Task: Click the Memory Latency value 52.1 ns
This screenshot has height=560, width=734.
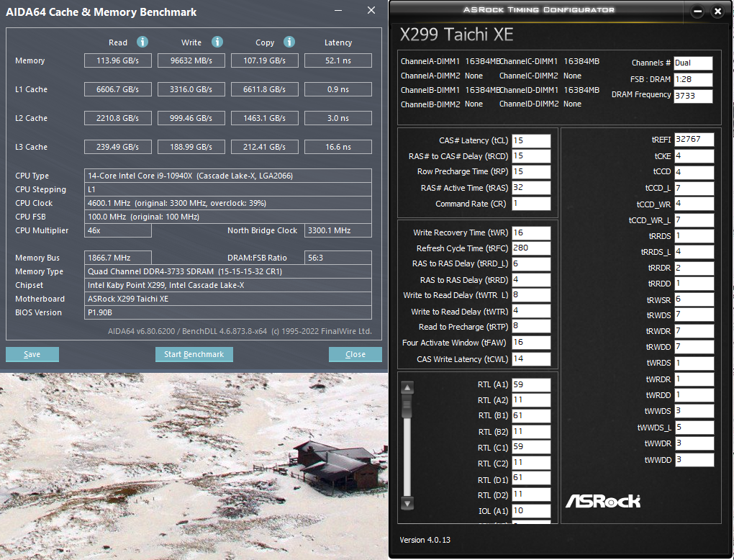Action: (x=338, y=60)
